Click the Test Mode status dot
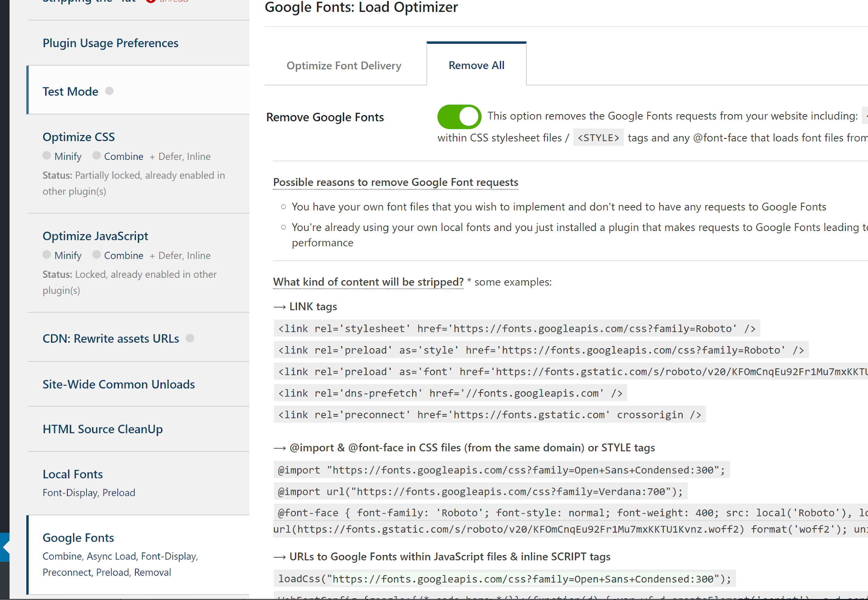Viewport: 868px width, 600px height. pyautogui.click(x=109, y=91)
